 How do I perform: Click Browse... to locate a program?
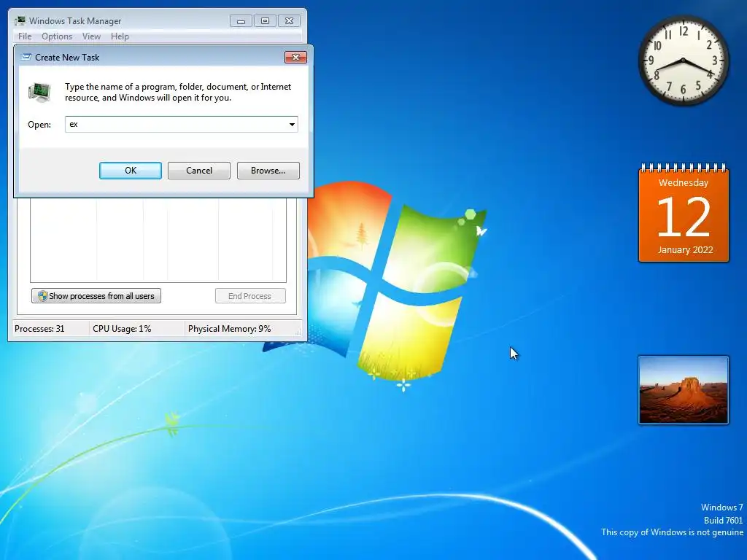(268, 171)
